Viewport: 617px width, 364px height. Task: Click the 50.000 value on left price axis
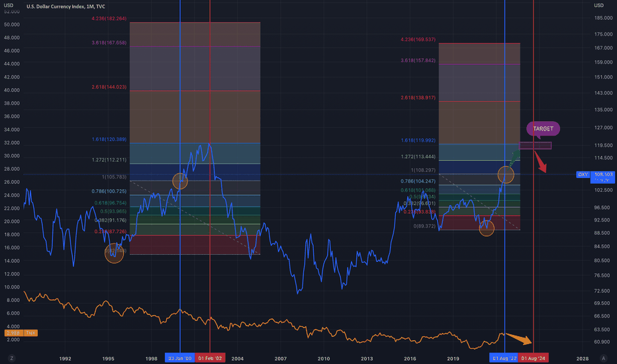12,24
